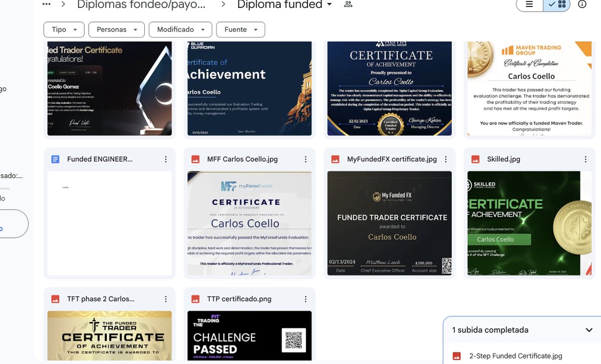Collapse the 1 subida completada upload panel

[x=589, y=330]
